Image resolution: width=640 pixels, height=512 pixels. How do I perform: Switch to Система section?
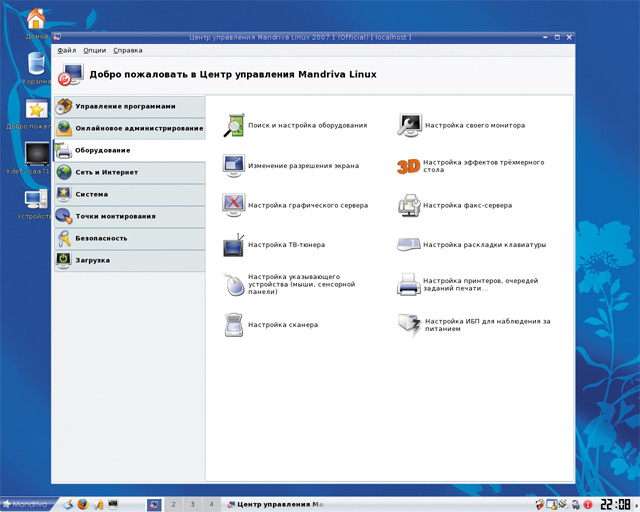[x=130, y=194]
